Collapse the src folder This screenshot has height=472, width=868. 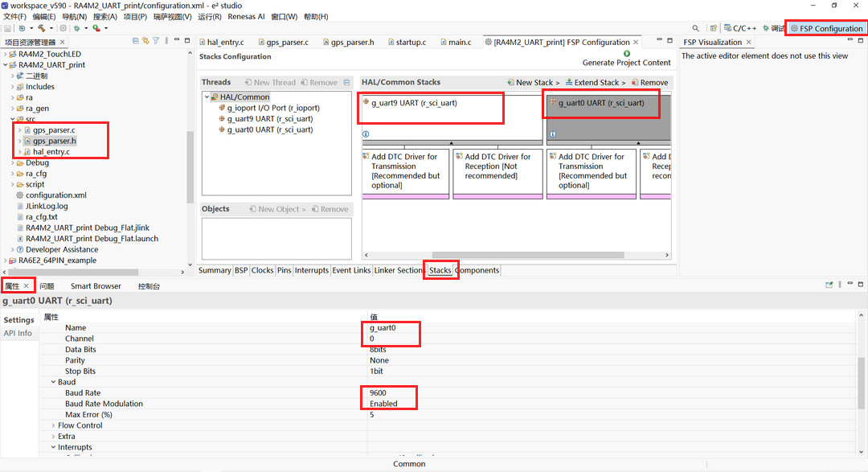(x=13, y=119)
